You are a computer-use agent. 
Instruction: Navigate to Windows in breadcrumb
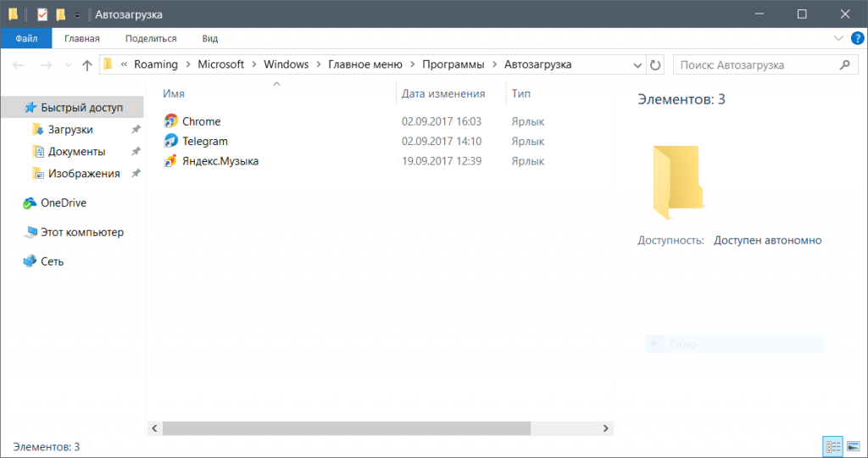click(287, 64)
